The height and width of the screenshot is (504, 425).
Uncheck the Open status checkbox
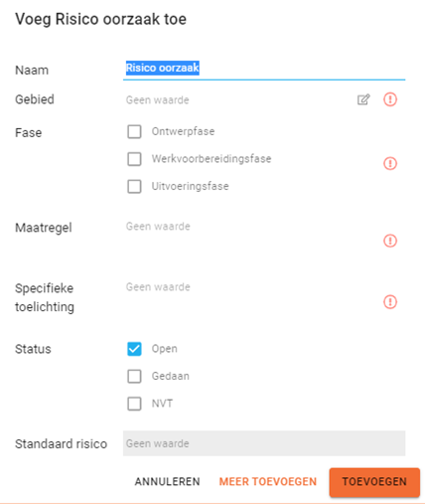pyautogui.click(x=134, y=349)
